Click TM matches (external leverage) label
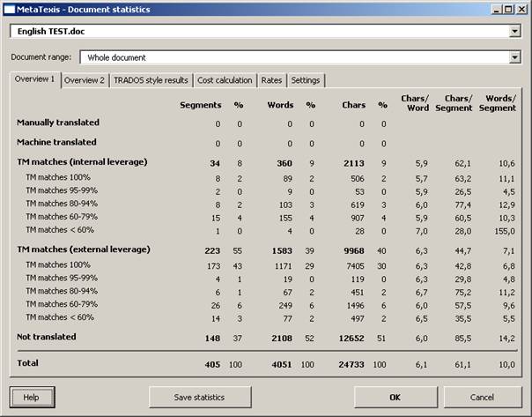Viewport: 532px width, 417px height. (x=84, y=249)
